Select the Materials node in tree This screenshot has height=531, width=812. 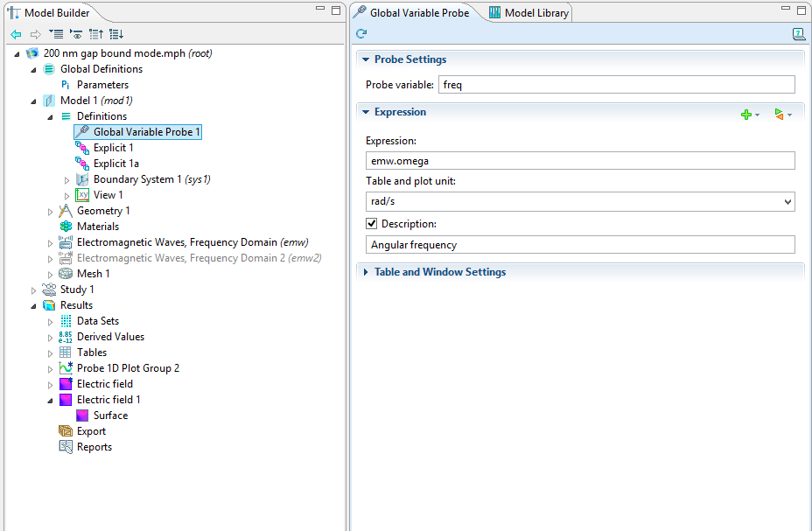(97, 227)
